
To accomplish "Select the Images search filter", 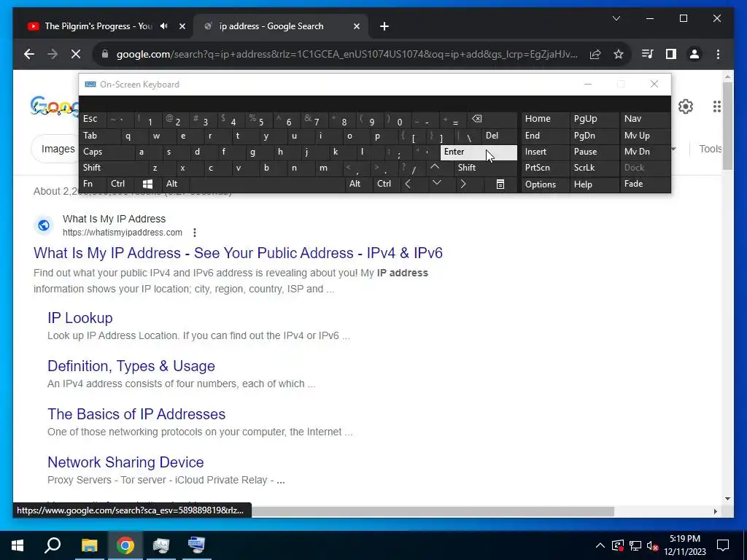I will (58, 149).
